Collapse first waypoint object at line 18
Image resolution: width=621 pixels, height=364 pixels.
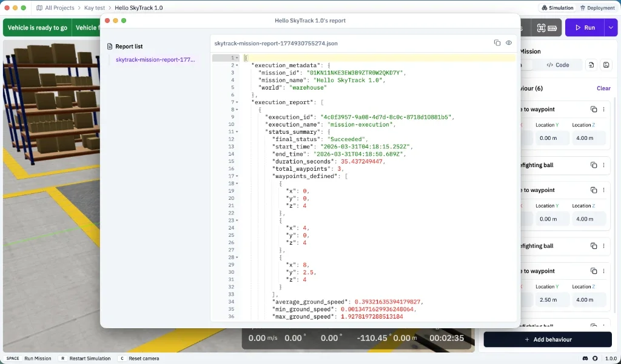tap(237, 184)
